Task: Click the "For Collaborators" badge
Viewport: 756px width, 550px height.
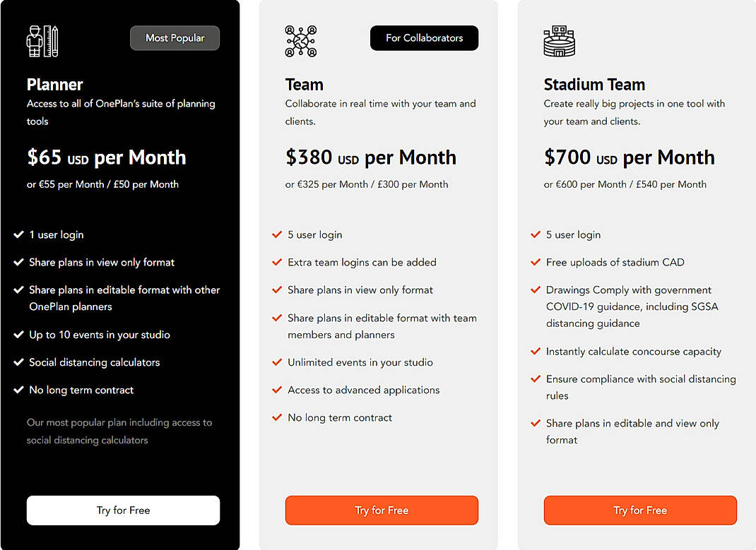Action: click(x=424, y=37)
